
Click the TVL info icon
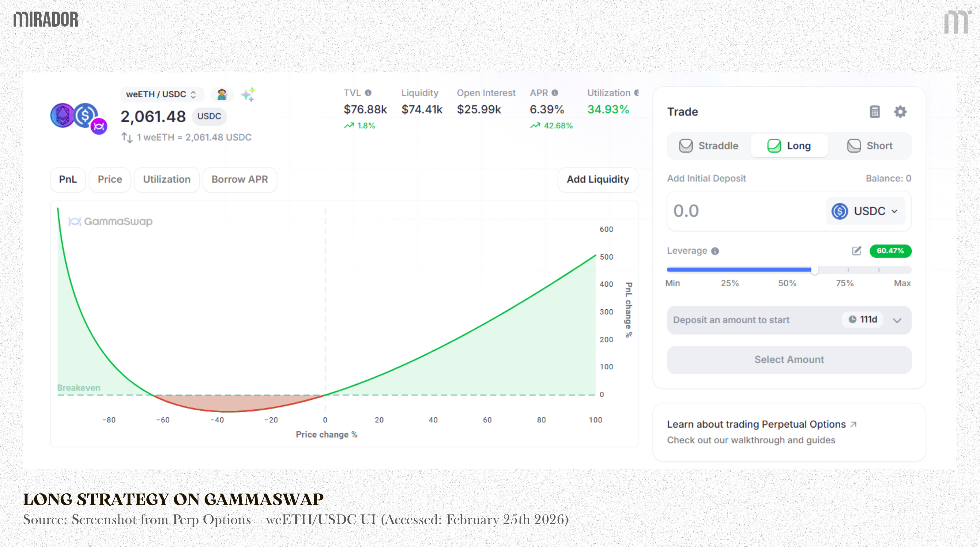click(x=368, y=93)
